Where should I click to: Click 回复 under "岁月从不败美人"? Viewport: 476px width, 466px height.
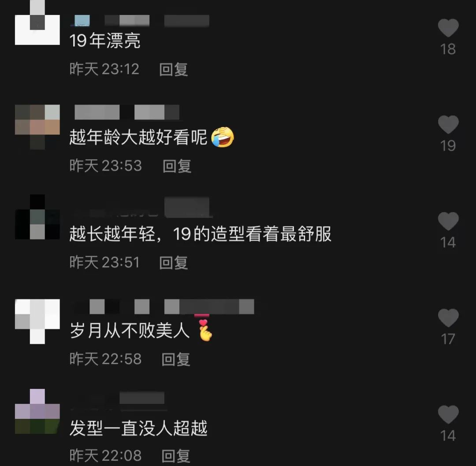pyautogui.click(x=176, y=359)
